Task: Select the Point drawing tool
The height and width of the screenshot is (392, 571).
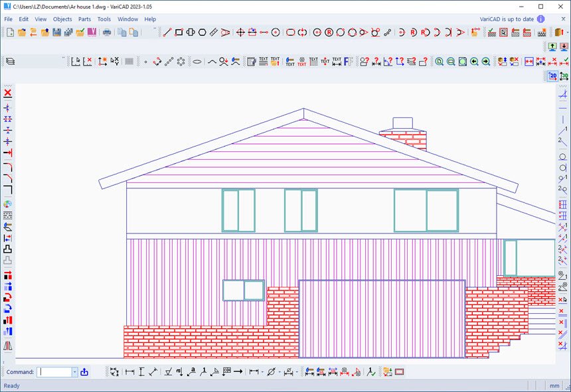Action: (145, 62)
